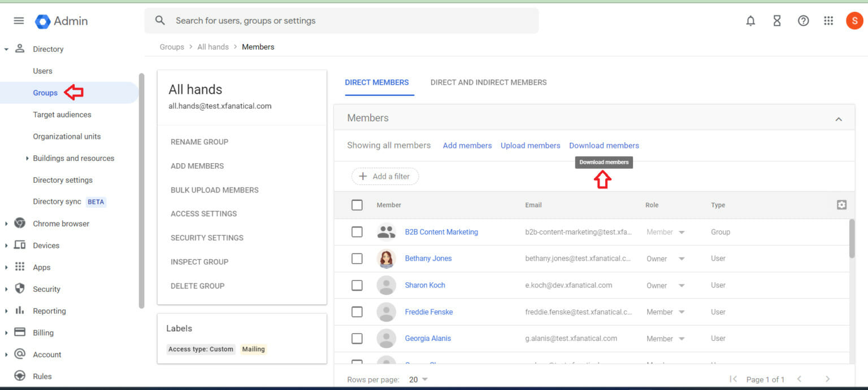This screenshot has height=390, width=868.
Task: Click RENAME GROUP in the group panel
Action: tap(199, 142)
